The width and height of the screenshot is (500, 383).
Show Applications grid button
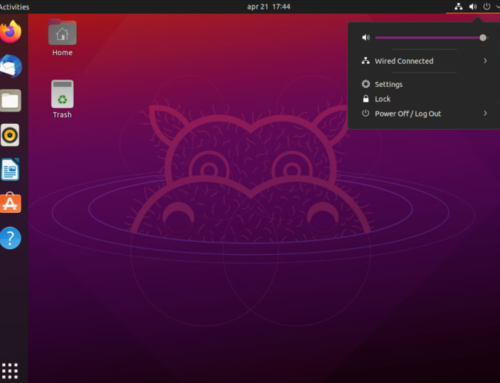point(10,371)
